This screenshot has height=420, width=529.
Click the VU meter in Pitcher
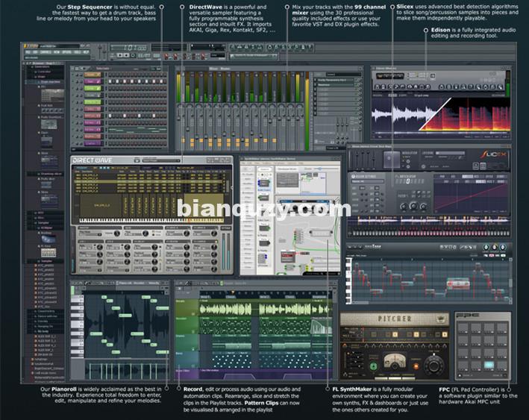(395, 361)
